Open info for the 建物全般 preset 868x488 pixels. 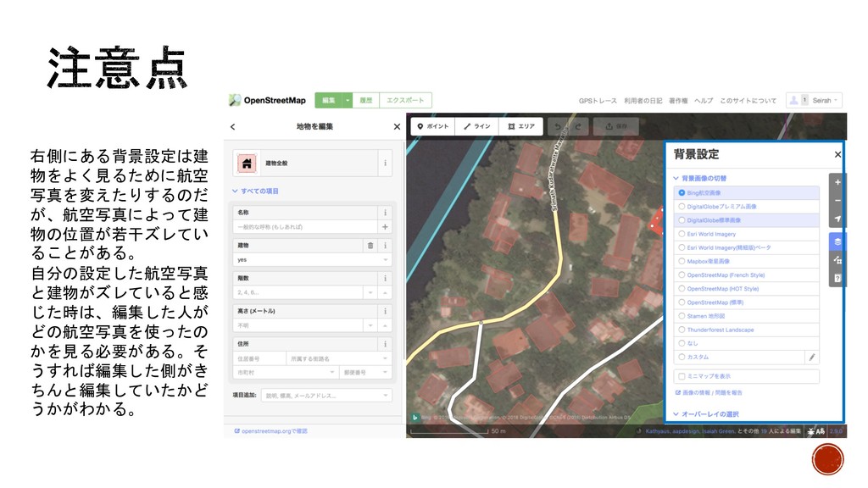(x=386, y=164)
